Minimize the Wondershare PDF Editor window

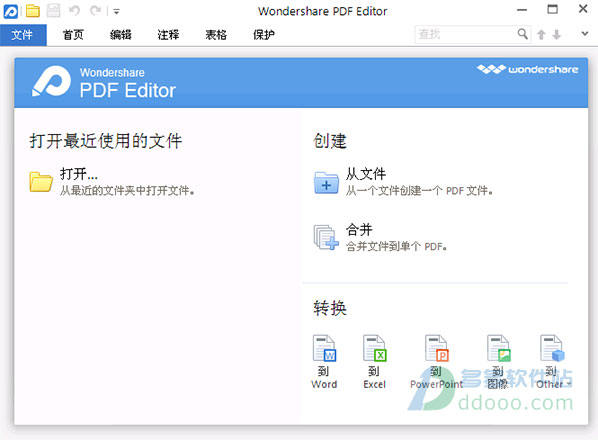[x=522, y=10]
